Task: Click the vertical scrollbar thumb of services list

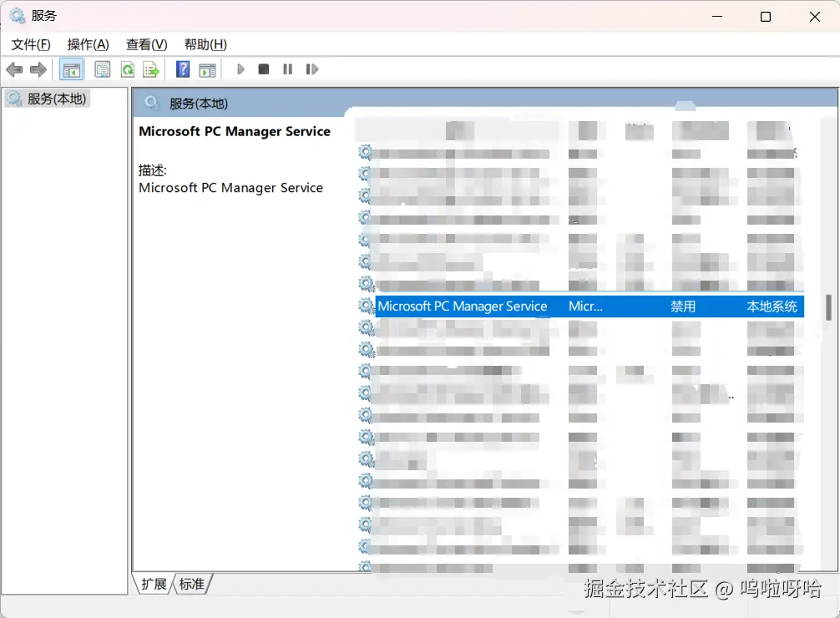Action: [829, 307]
